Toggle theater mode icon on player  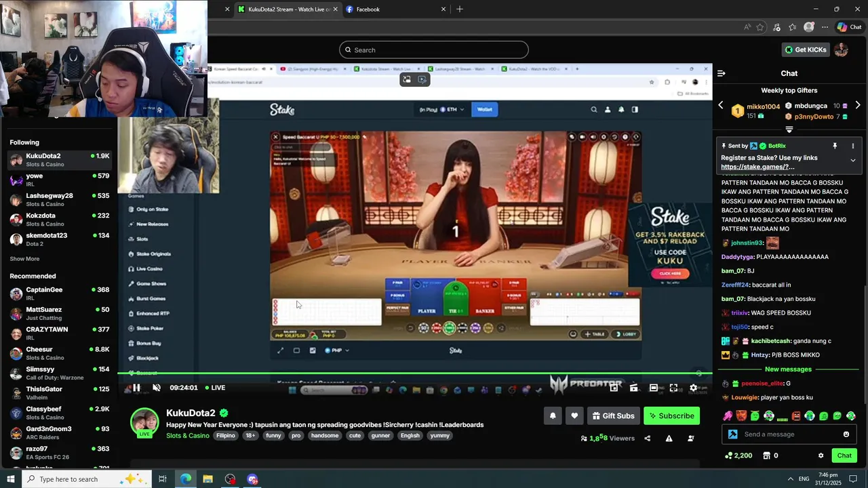653,388
